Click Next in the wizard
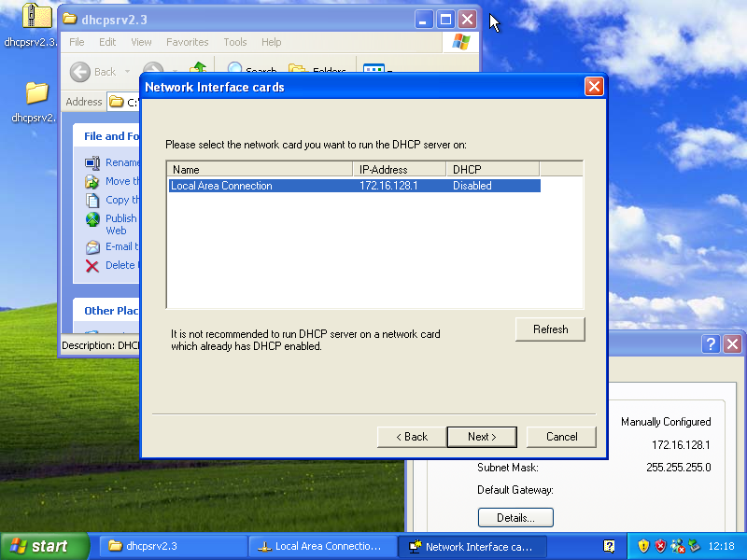Viewport: 747px width, 560px height. pyautogui.click(x=482, y=437)
